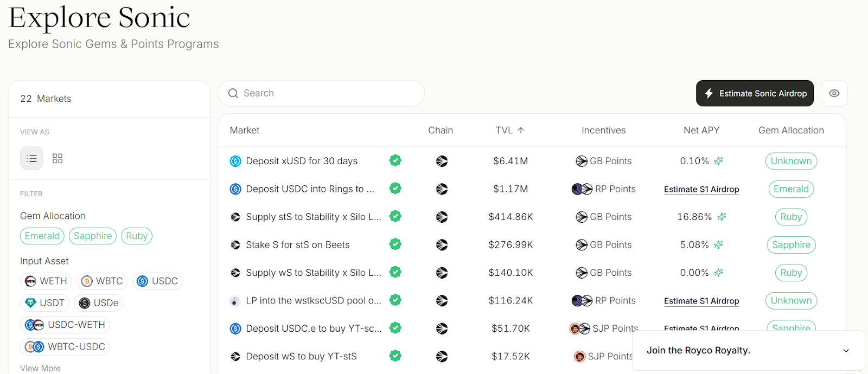Filter by WETH input asset
Viewport: 868px width, 374px height.
46,281
